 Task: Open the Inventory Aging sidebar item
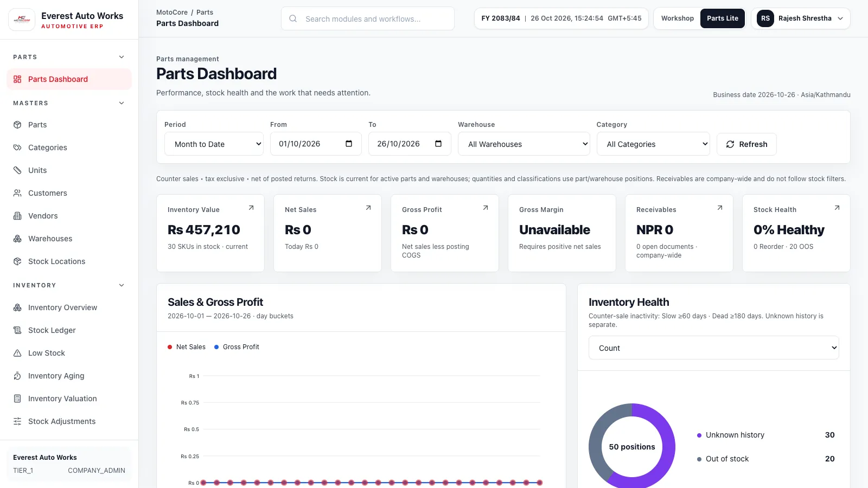click(69, 376)
